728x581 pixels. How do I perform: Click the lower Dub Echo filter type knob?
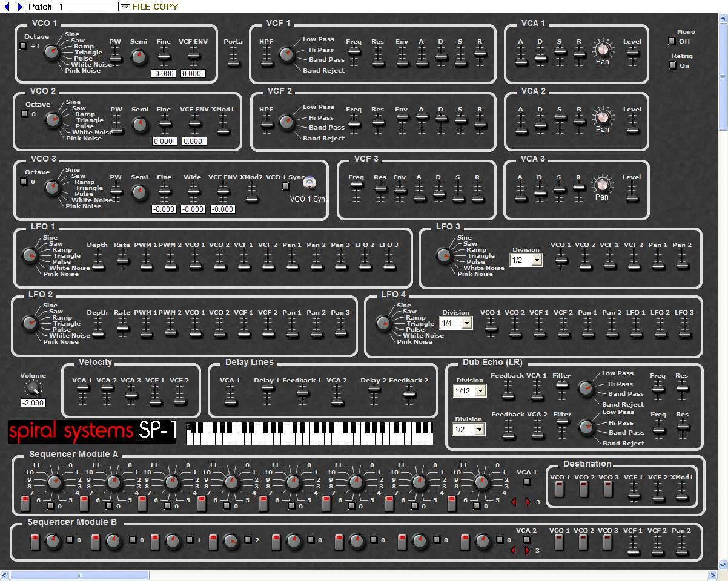tap(586, 427)
